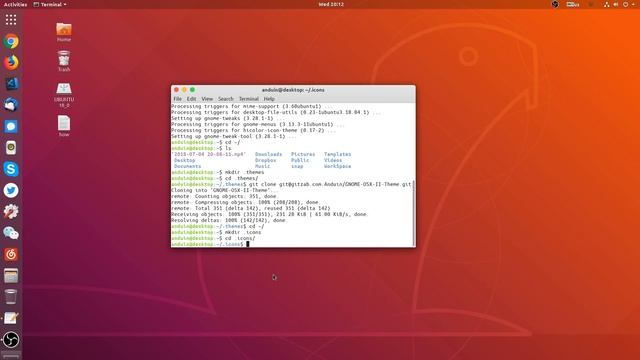
Task: Open Thunderbird mail from the dock
Action: click(11, 105)
